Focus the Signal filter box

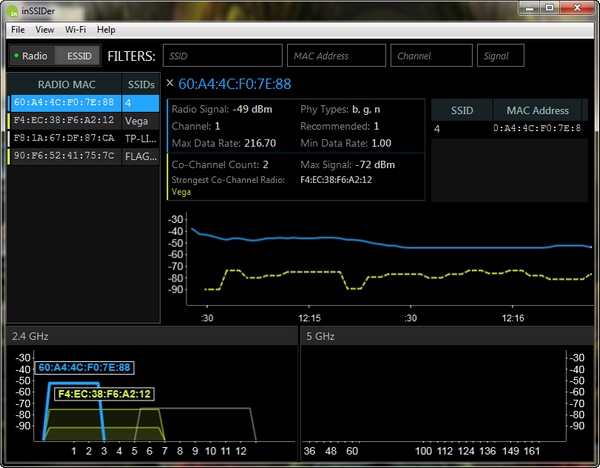coord(501,56)
